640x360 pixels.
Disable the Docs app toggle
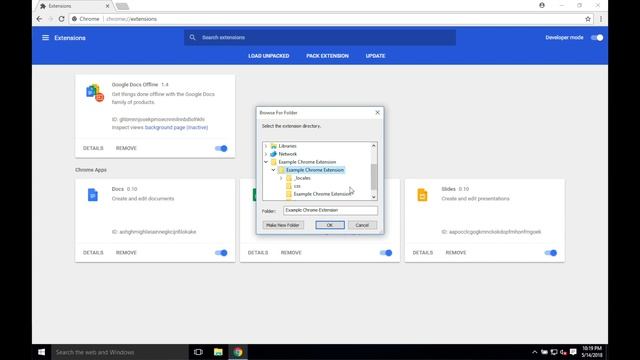pos(221,253)
